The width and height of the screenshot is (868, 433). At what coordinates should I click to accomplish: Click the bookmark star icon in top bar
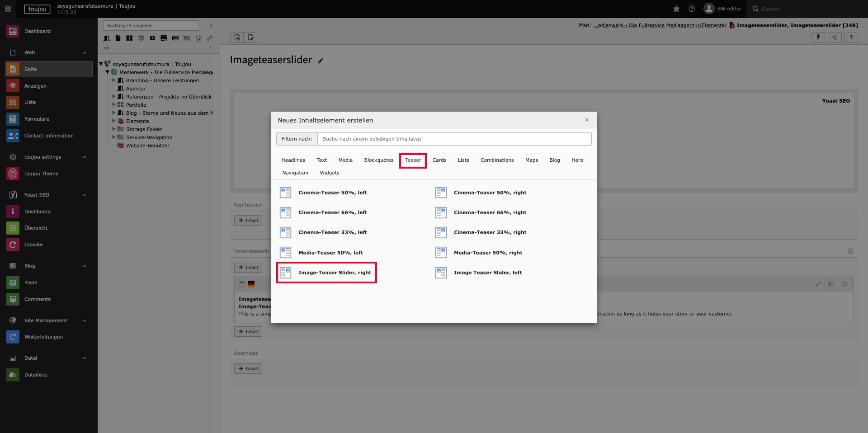click(x=676, y=9)
